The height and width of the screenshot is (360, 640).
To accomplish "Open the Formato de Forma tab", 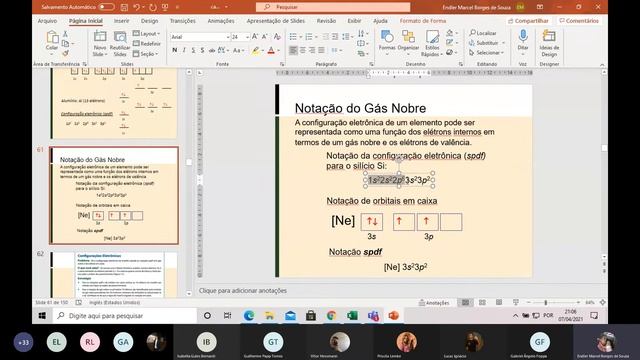I will click(x=423, y=21).
